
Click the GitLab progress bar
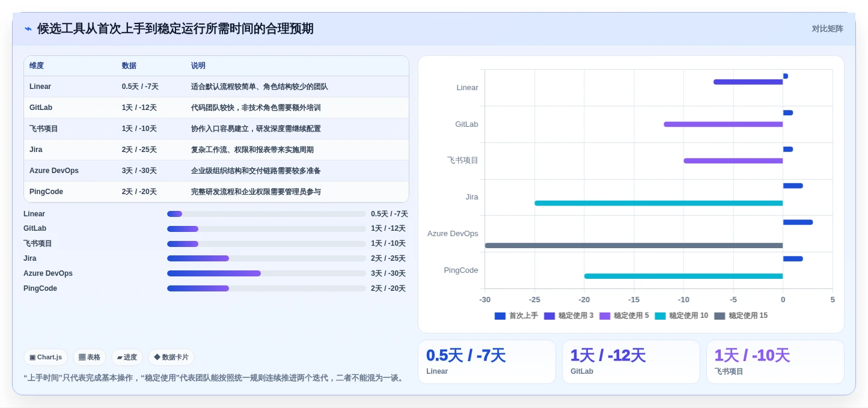266,229
